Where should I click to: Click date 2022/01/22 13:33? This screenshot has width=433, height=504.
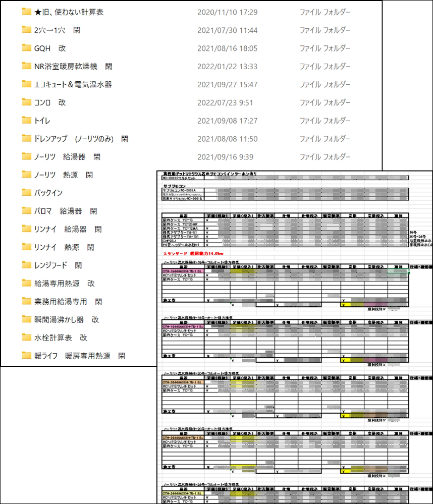(x=227, y=67)
